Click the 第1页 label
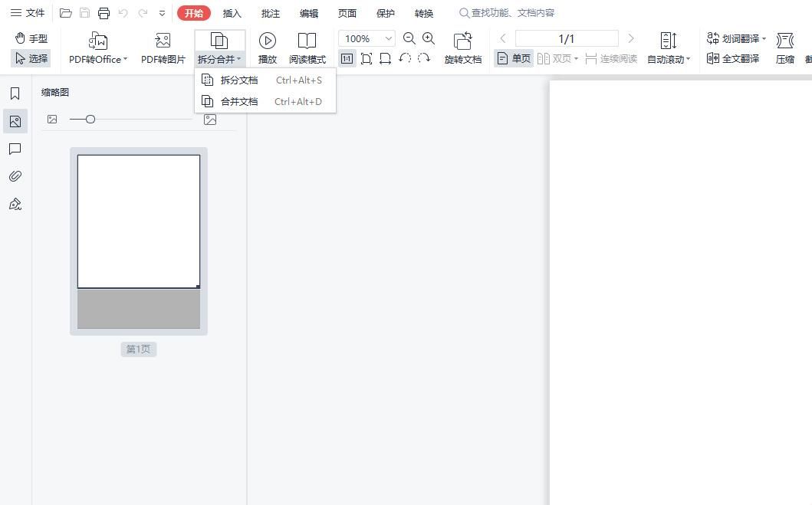The image size is (812, 505). 138,349
